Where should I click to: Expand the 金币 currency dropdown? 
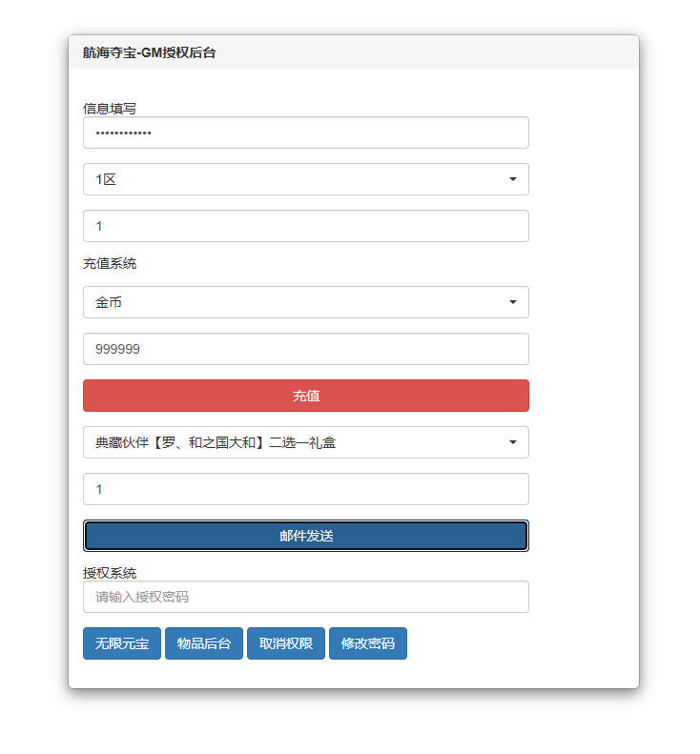[x=305, y=302]
